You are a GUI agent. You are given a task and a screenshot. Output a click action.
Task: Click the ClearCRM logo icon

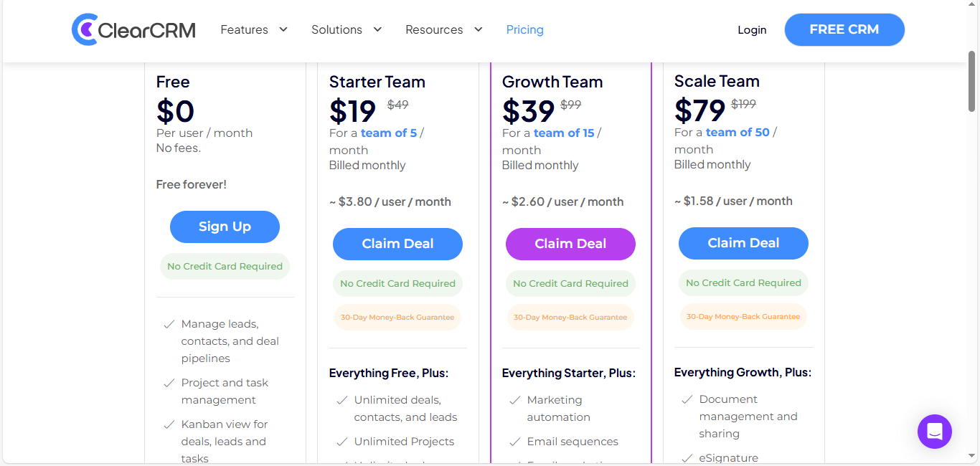85,29
